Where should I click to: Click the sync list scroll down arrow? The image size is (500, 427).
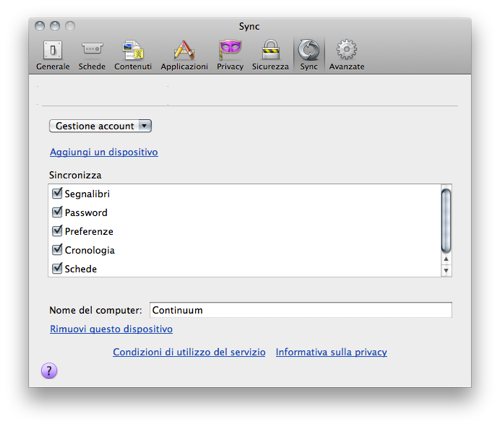446,270
